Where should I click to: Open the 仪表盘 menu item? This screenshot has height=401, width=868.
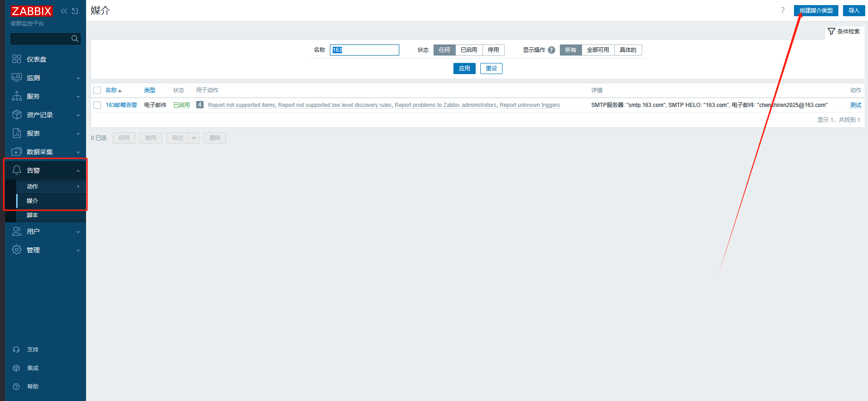tap(45, 59)
